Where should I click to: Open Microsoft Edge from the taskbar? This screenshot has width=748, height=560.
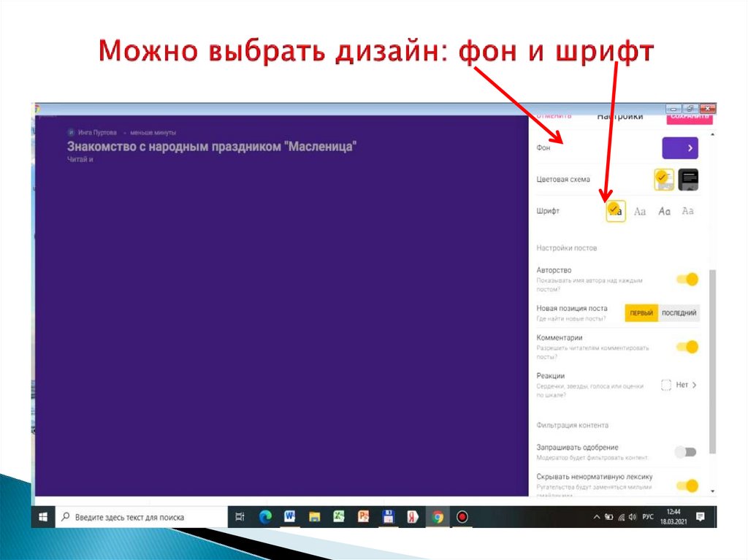click(x=265, y=517)
